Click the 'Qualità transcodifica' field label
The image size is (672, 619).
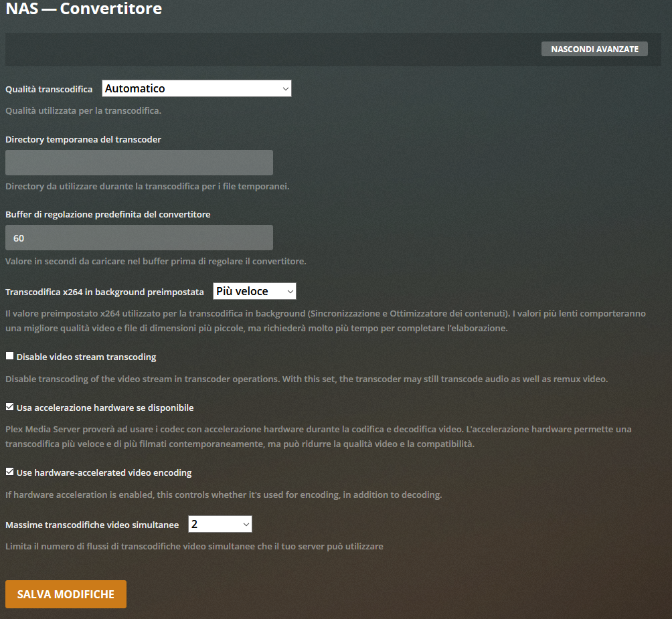(x=49, y=89)
